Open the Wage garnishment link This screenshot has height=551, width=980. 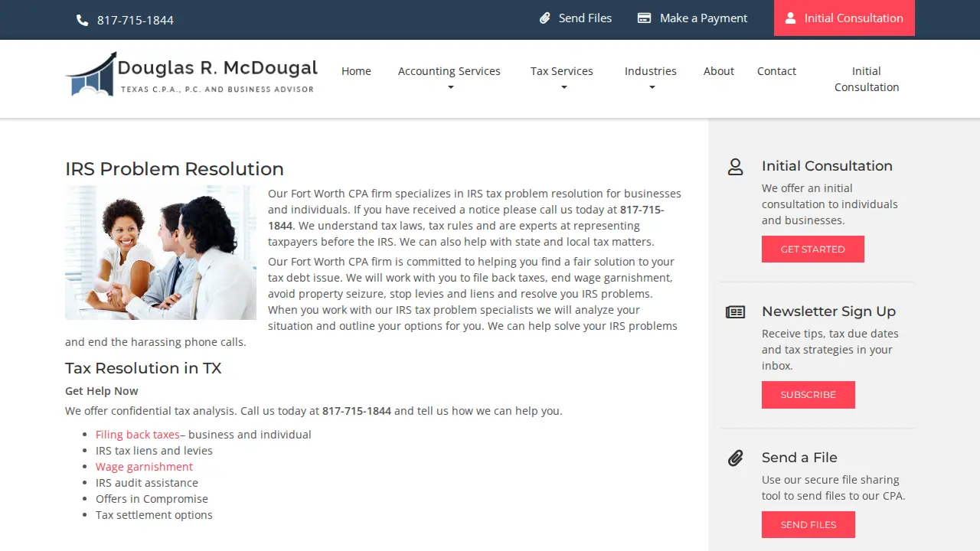click(144, 467)
